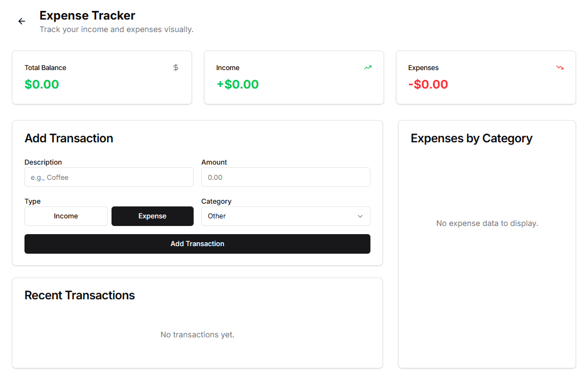Image resolution: width=588 pixels, height=377 pixels.
Task: Click inside the Amount field
Action: [286, 177]
